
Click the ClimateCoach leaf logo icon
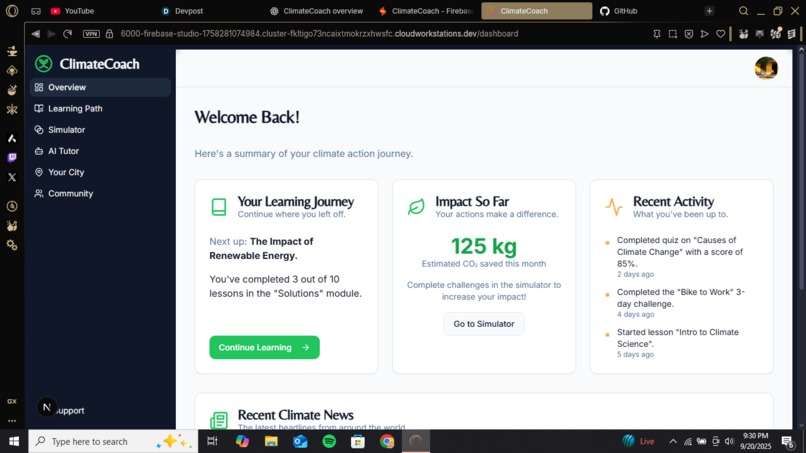point(44,64)
